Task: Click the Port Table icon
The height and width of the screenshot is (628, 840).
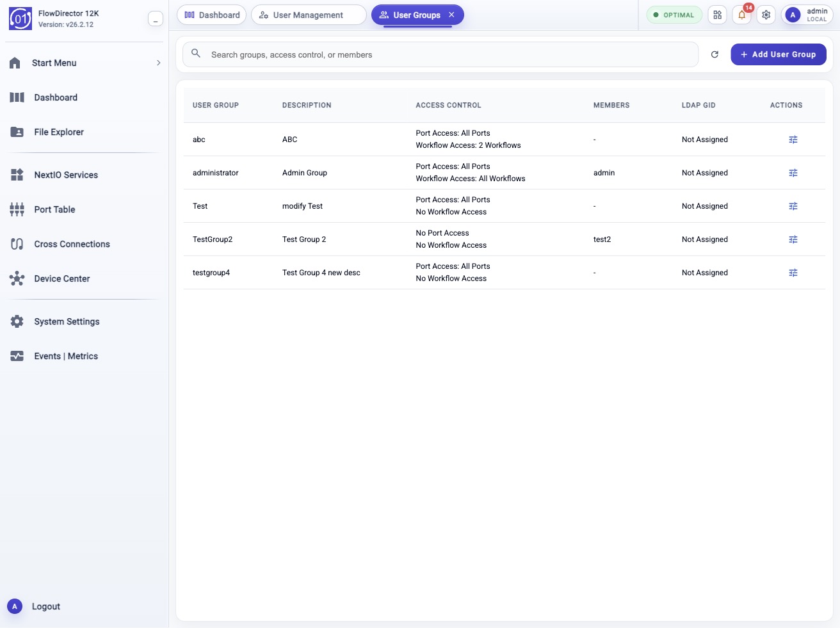Action: pyautogui.click(x=17, y=209)
